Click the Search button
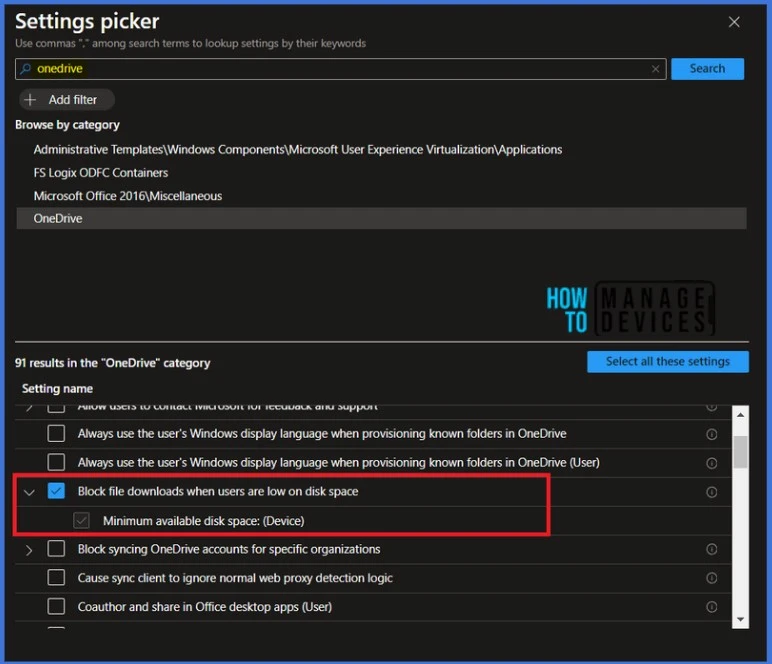Image resolution: width=772 pixels, height=664 pixels. click(707, 69)
